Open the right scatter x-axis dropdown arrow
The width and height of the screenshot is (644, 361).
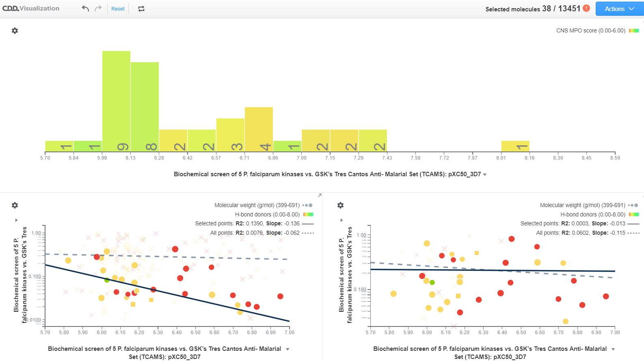point(613,349)
